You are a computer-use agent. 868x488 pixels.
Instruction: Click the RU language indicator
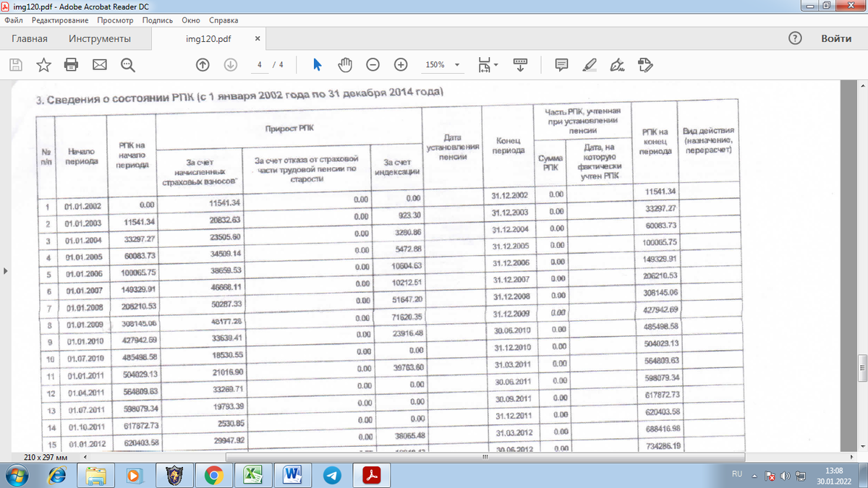[739, 475]
